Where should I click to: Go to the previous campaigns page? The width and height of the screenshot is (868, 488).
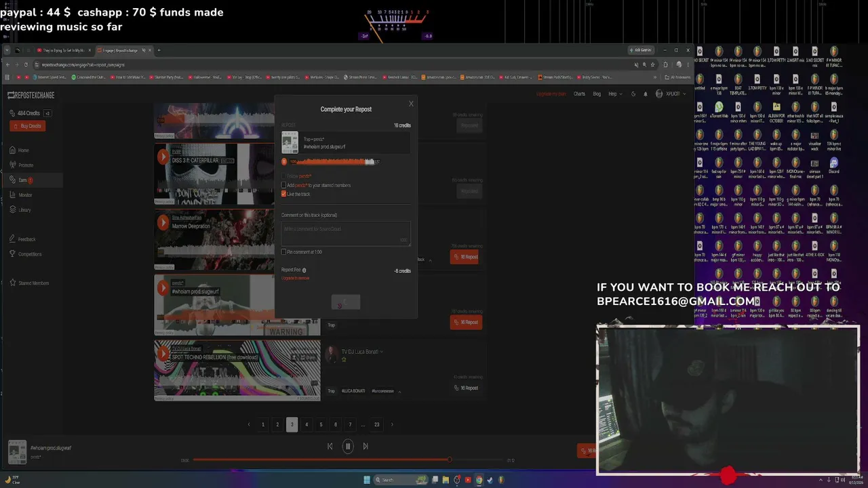point(249,425)
